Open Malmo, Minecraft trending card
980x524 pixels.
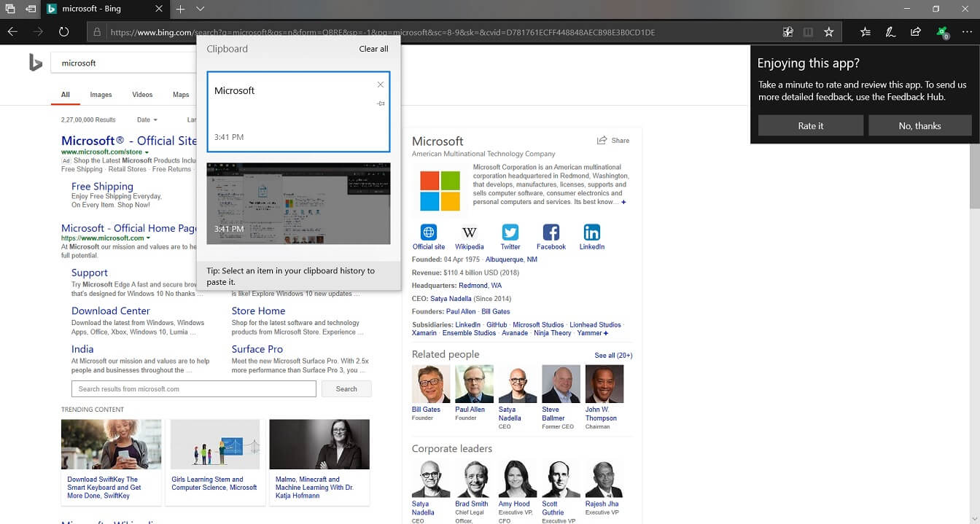click(x=319, y=462)
